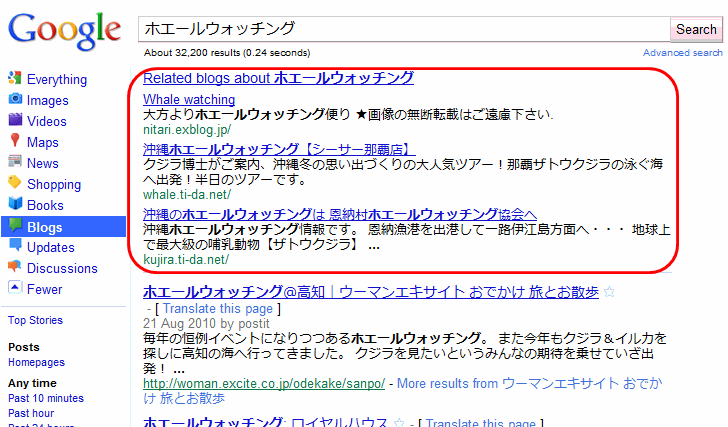
Task: Open the ホエールウォッチング@高知 result title
Action: 371,292
